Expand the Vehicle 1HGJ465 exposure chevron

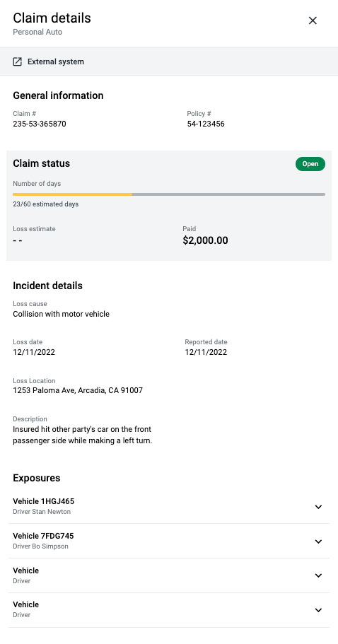pos(318,507)
